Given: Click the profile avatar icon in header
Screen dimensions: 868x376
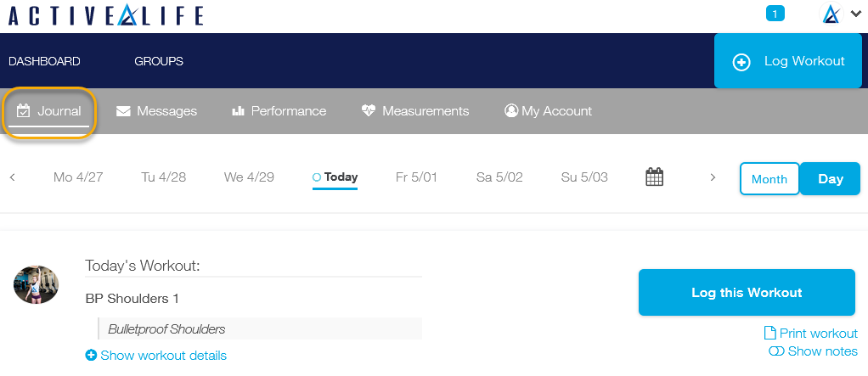Looking at the screenshot, I should pos(831,14).
